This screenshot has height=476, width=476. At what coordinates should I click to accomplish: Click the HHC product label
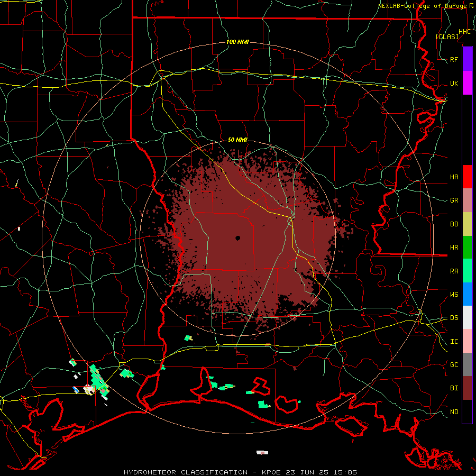(x=464, y=32)
